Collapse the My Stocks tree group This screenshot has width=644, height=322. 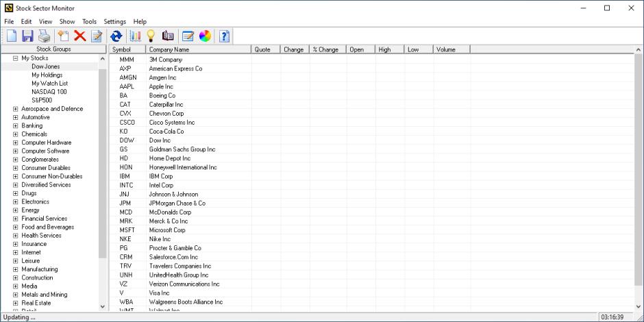pyautogui.click(x=16, y=58)
